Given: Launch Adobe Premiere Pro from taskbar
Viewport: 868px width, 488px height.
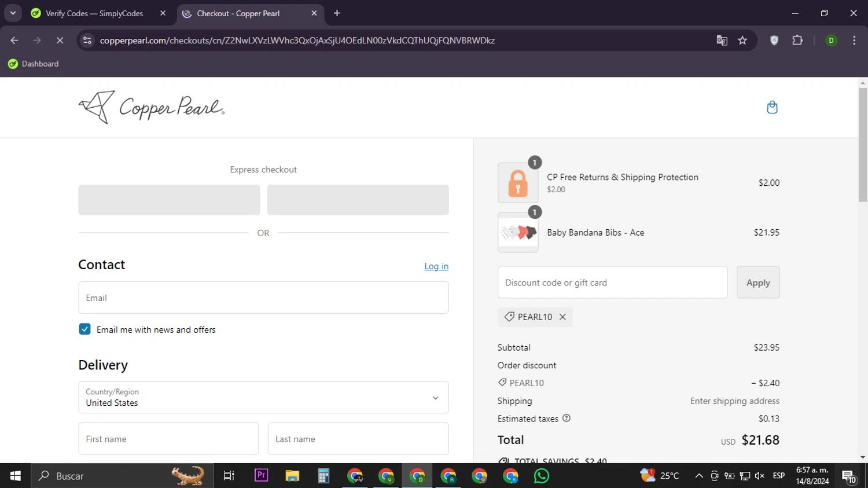Looking at the screenshot, I should [x=261, y=476].
